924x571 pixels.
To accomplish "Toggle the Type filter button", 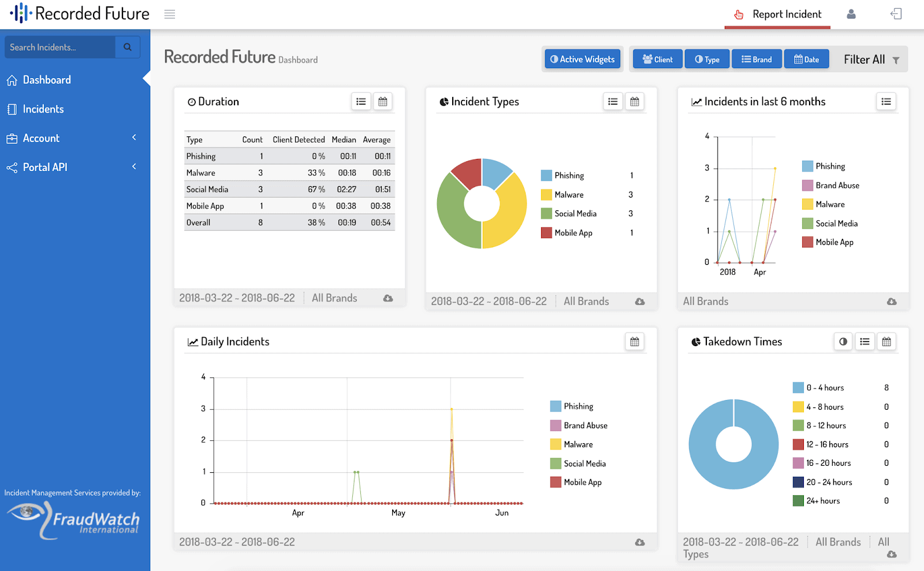I will 707,59.
